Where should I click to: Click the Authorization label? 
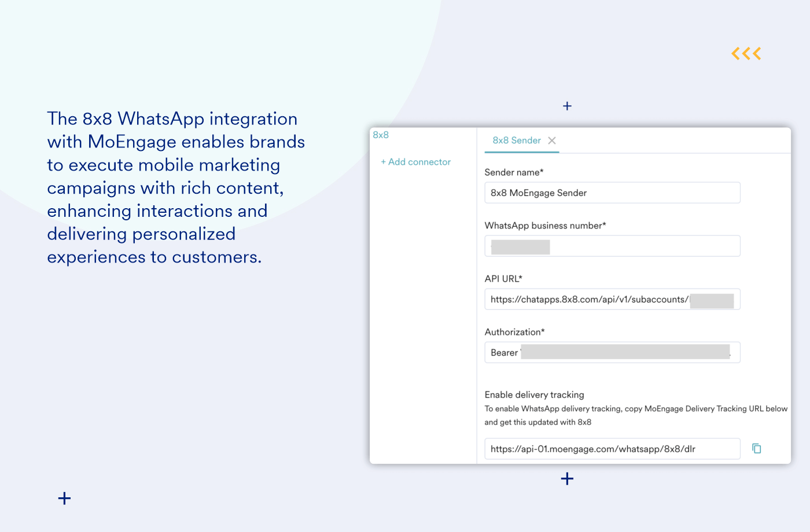(x=514, y=332)
